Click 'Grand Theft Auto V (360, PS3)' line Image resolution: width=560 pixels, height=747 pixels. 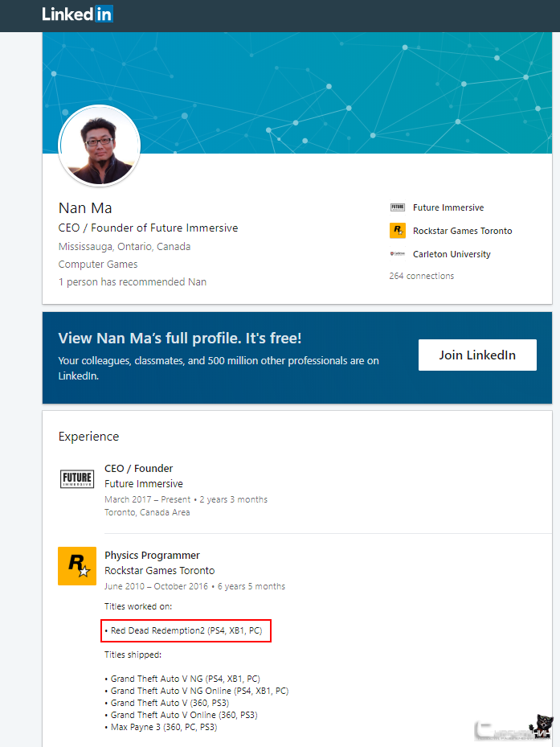166,703
